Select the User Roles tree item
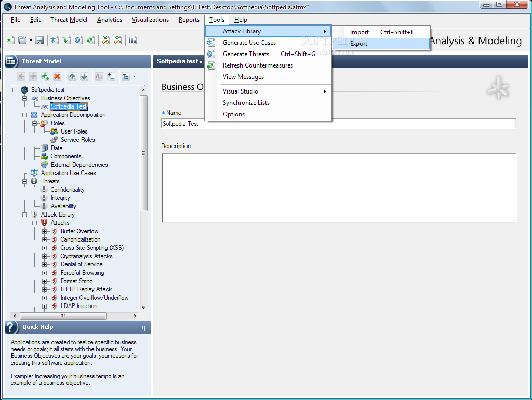This screenshot has width=532, height=400. pyautogui.click(x=74, y=131)
